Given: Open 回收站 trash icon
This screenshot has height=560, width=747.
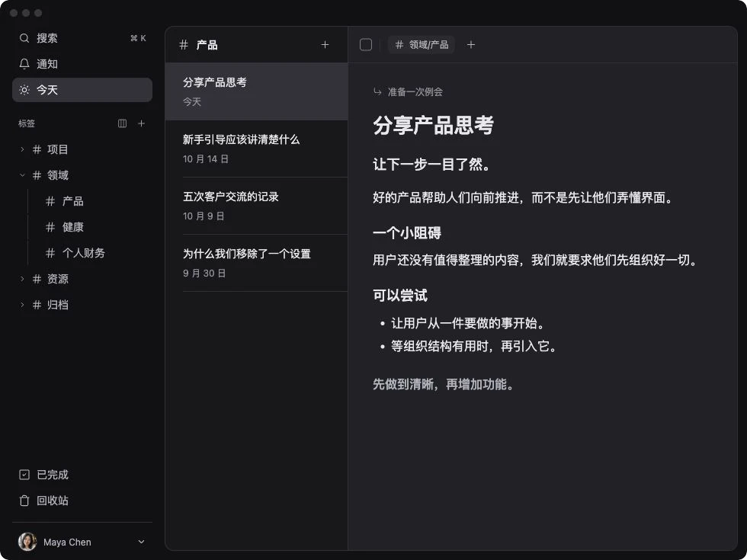Looking at the screenshot, I should (x=24, y=501).
